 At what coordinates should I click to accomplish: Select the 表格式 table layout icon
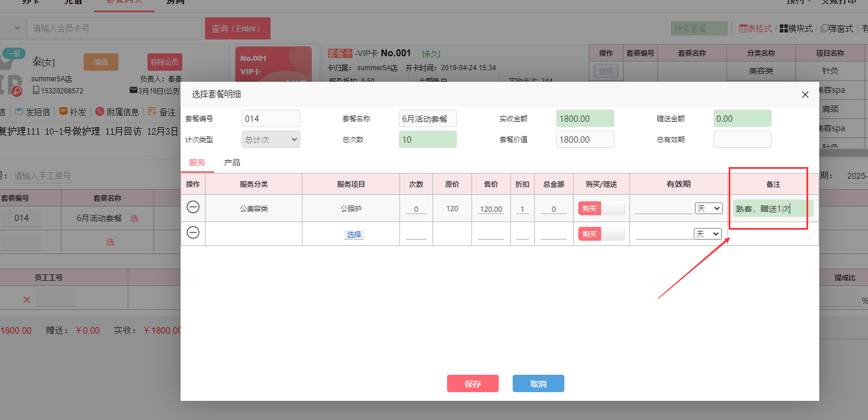[743, 28]
